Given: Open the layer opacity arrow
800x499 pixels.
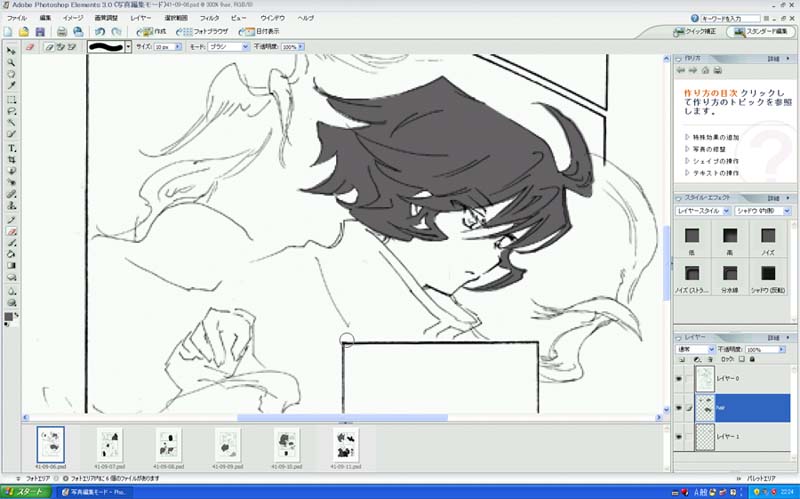Looking at the screenshot, I should [782, 350].
